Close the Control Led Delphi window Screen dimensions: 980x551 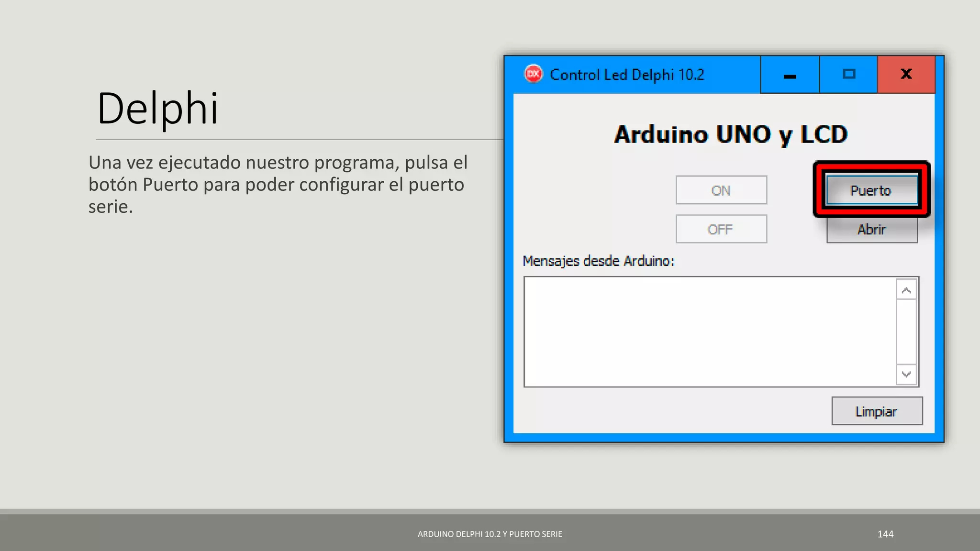[x=906, y=75]
